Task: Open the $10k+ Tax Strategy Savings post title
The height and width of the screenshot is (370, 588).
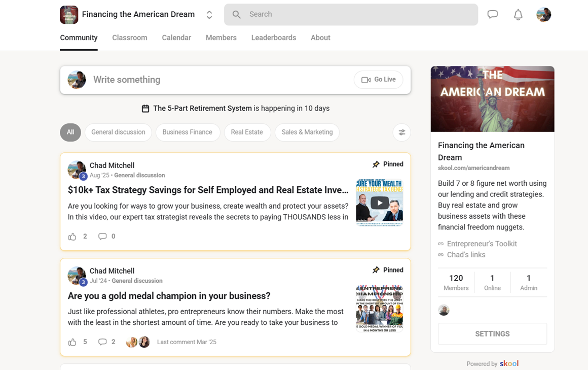Action: pos(208,190)
